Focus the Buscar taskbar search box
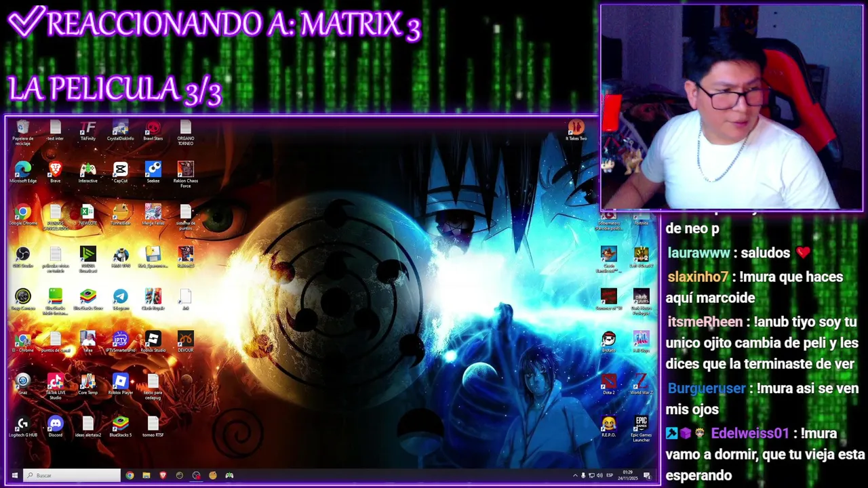 (72, 475)
